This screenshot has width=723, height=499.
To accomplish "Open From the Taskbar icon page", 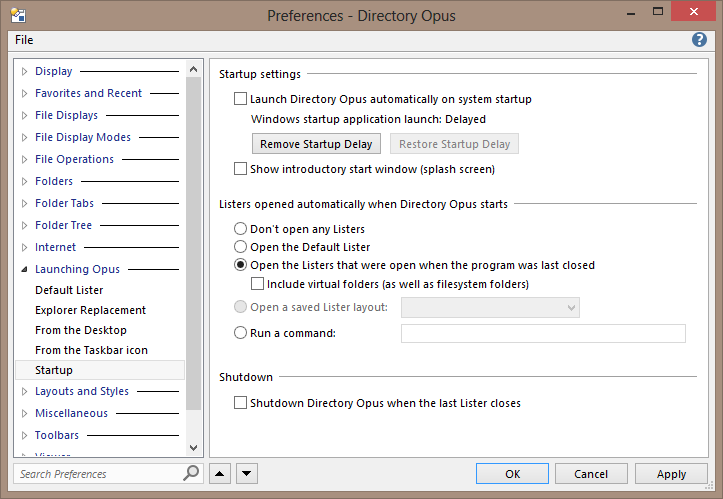I will point(91,350).
